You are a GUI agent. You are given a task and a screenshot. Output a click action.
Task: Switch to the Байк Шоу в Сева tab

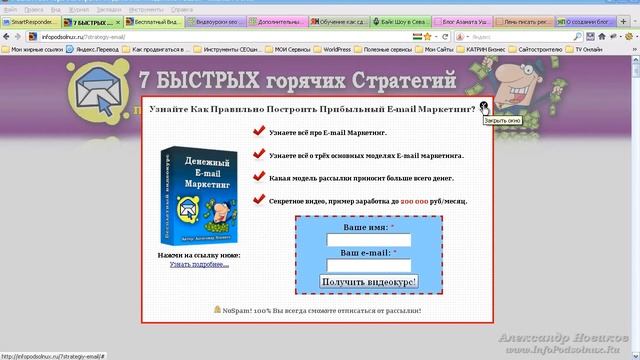pos(401,22)
